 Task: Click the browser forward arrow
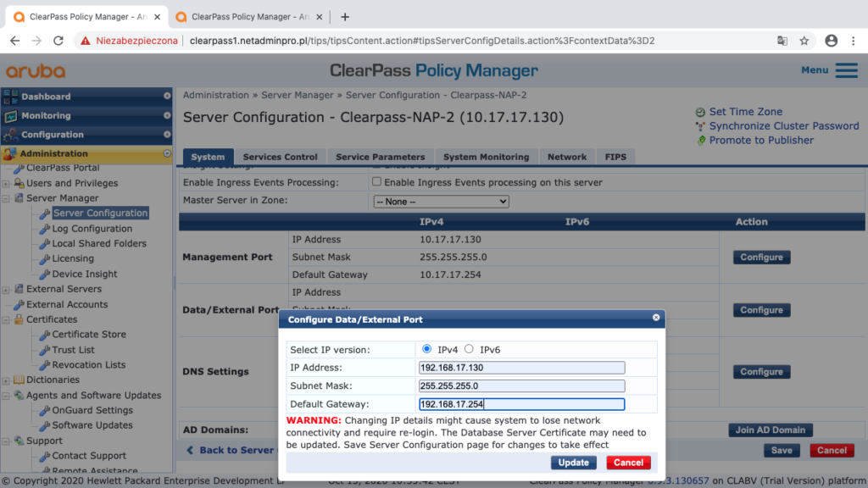point(36,41)
